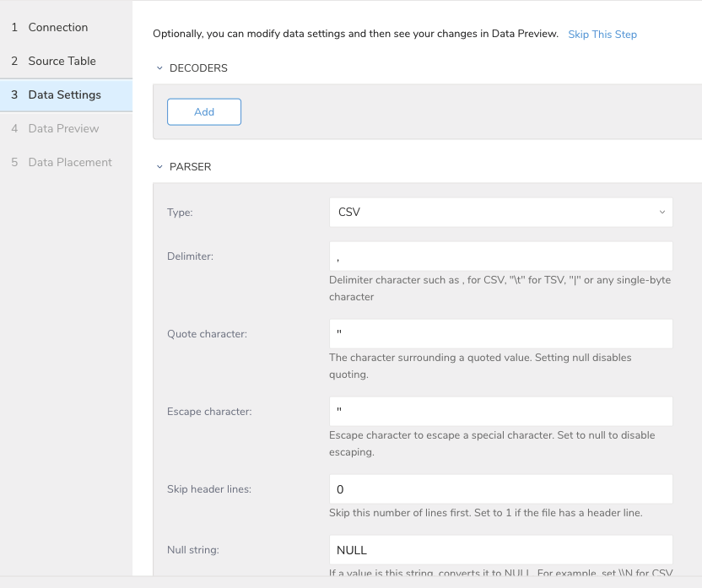Collapse the PARSER section chevron
Viewport: 702px width, 588px height.
point(159,167)
